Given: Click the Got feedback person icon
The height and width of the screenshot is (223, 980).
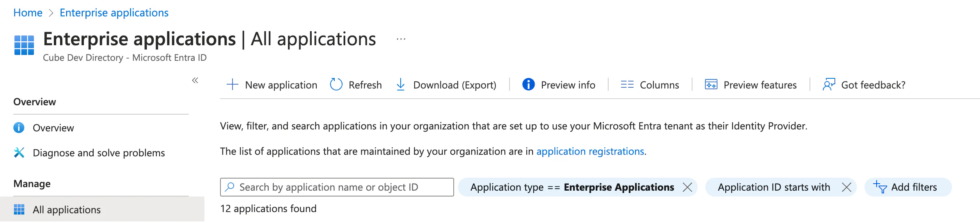Looking at the screenshot, I should [829, 85].
